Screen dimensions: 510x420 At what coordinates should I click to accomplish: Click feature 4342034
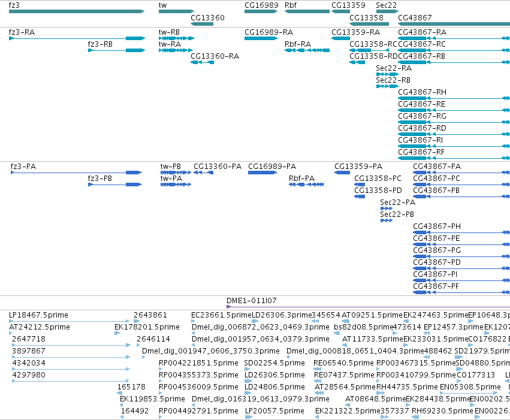click(x=71, y=369)
